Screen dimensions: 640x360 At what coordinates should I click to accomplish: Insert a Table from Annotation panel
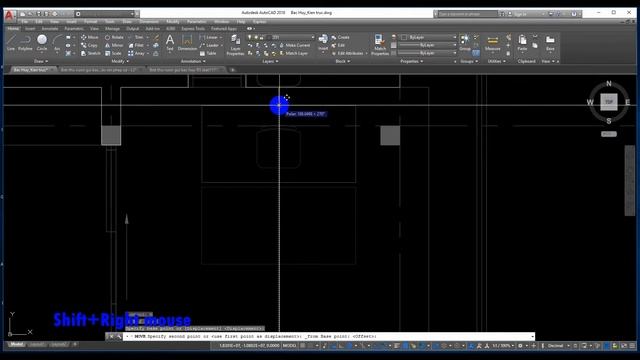tap(208, 53)
